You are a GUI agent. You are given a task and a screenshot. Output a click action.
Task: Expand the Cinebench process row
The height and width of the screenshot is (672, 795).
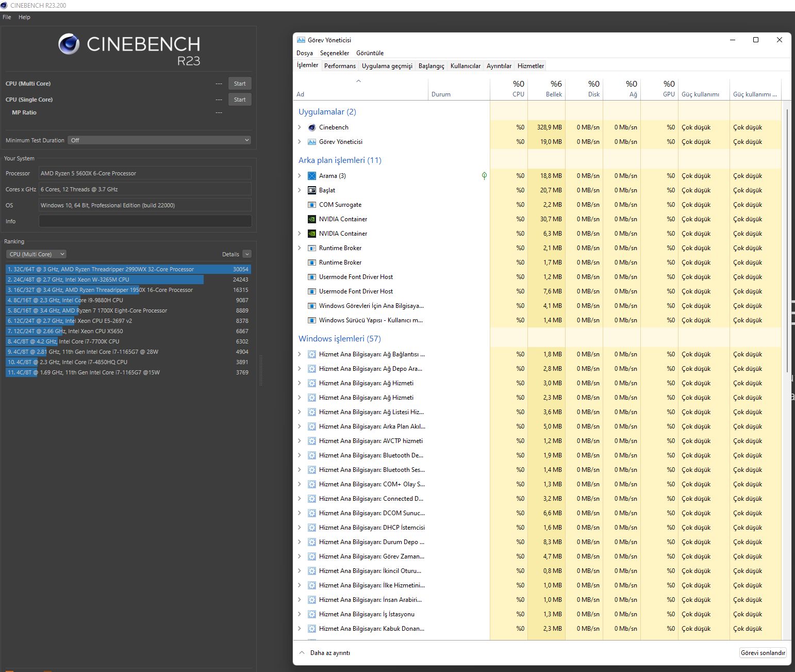(300, 127)
